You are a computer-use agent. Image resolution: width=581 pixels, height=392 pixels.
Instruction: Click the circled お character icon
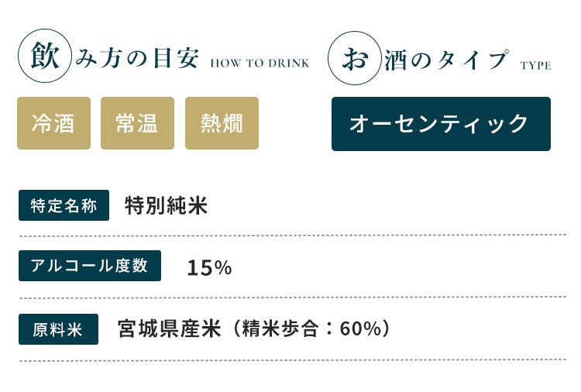pyautogui.click(x=355, y=58)
